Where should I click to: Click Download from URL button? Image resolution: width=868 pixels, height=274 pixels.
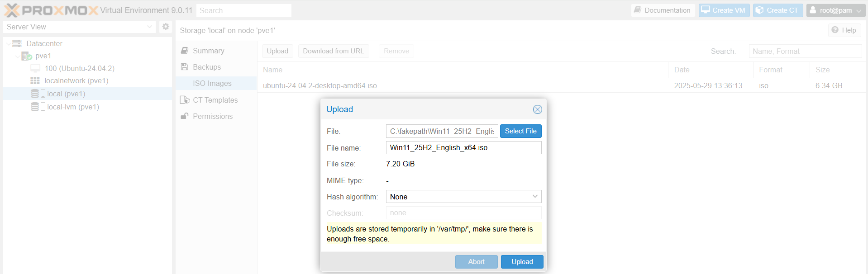(334, 51)
